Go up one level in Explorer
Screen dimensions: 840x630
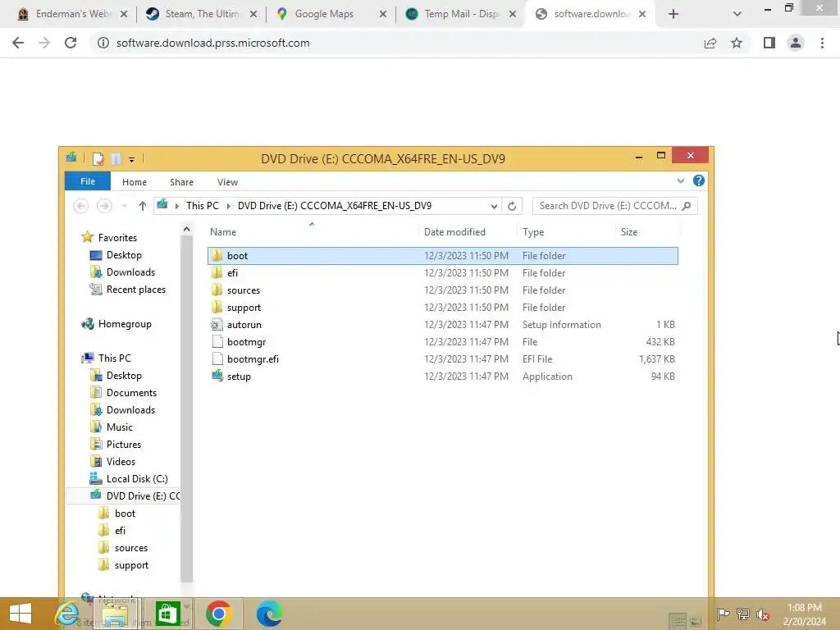pyautogui.click(x=143, y=206)
